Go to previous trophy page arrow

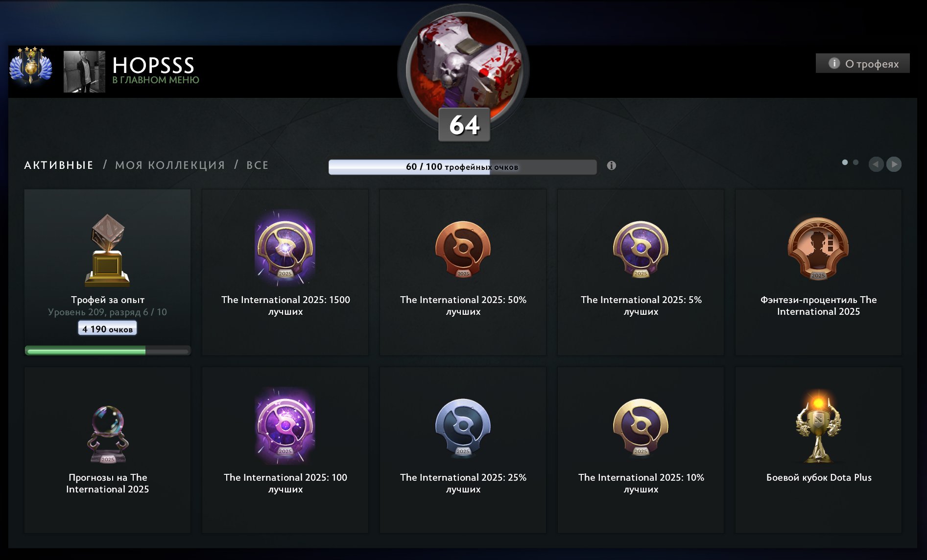876,164
